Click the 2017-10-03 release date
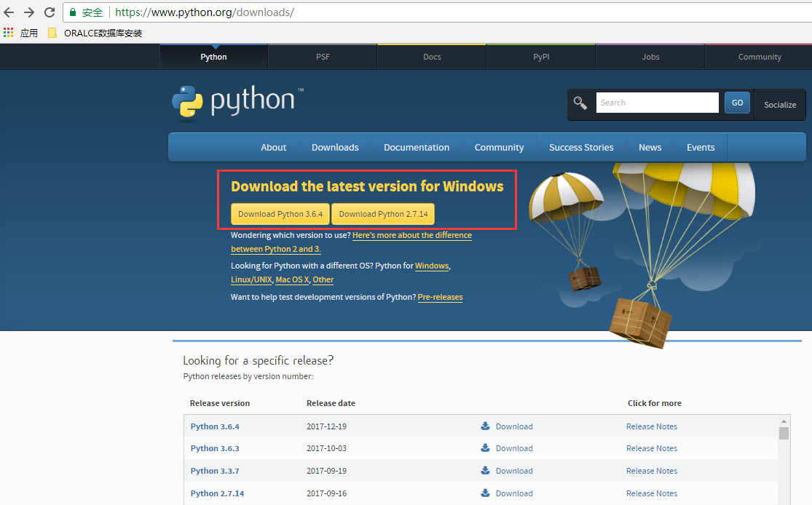812x505 pixels. pos(326,448)
